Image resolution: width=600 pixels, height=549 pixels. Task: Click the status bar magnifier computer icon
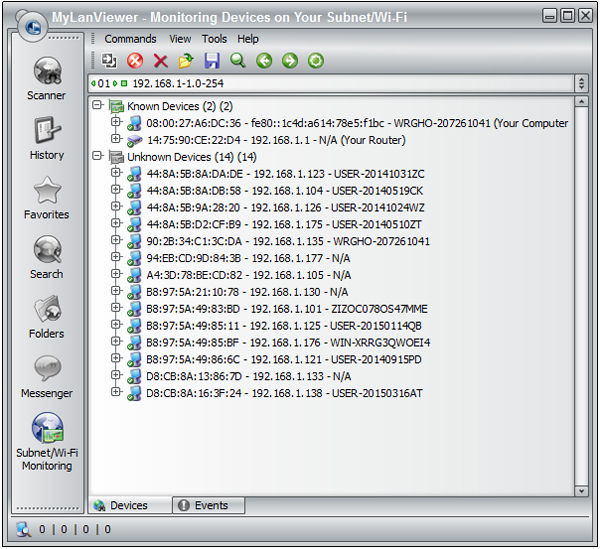pos(24,529)
